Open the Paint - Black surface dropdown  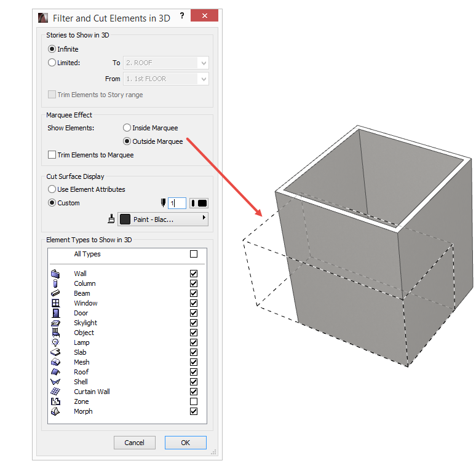pos(163,219)
